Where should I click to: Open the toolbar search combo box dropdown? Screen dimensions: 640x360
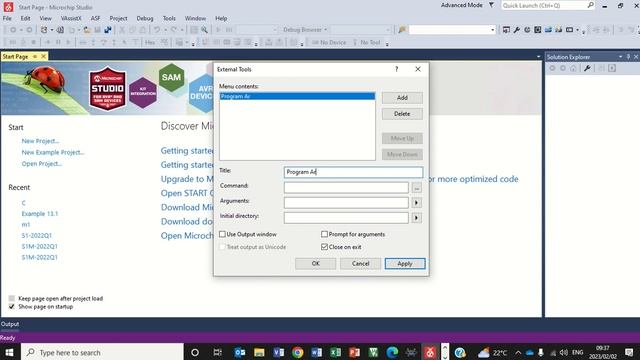pyautogui.click(x=492, y=30)
